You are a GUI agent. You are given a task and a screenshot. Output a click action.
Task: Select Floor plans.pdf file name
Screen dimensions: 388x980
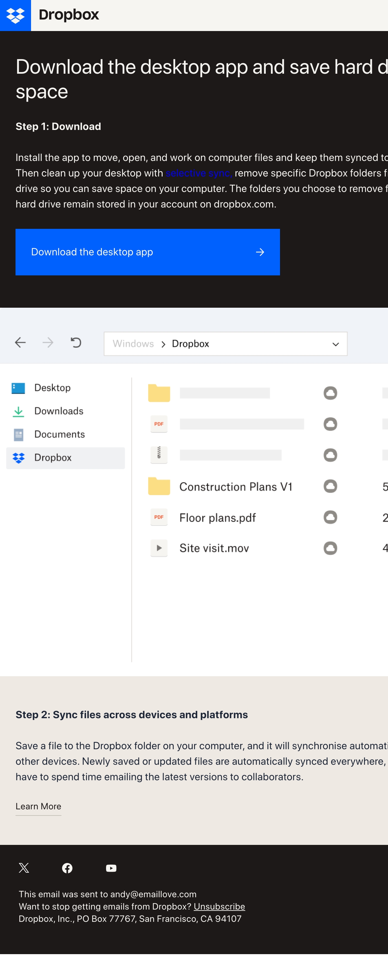218,518
